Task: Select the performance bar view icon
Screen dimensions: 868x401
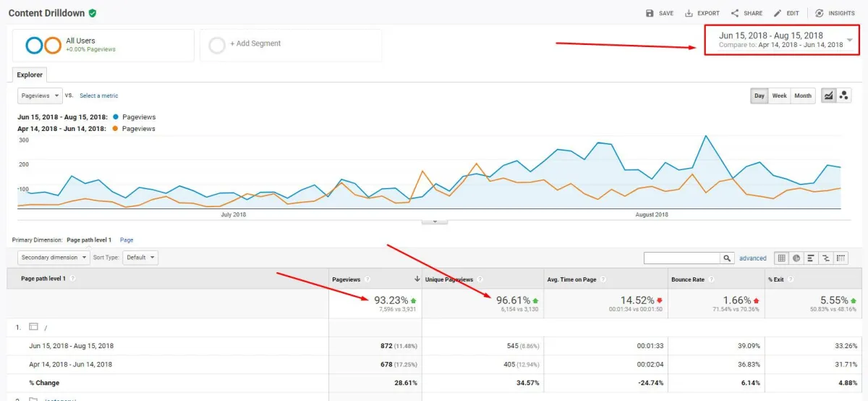Action: [x=811, y=258]
